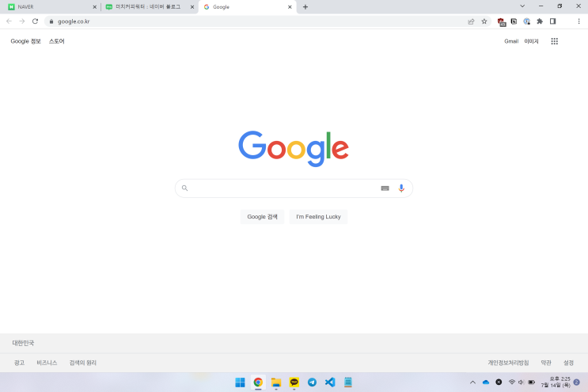Open the 이미지 link
The image size is (588, 392).
click(x=531, y=41)
